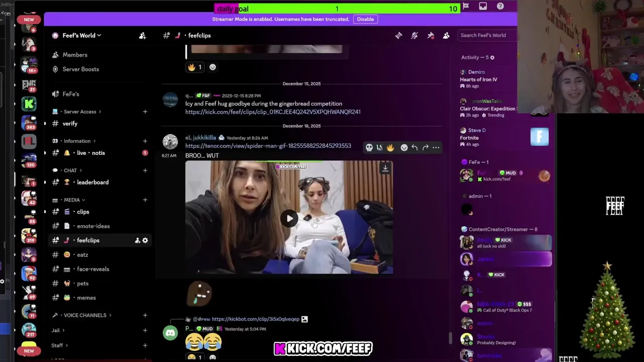Screen dimensions: 644x362
Task: Toggle member list icon in header
Action: click(446, 36)
